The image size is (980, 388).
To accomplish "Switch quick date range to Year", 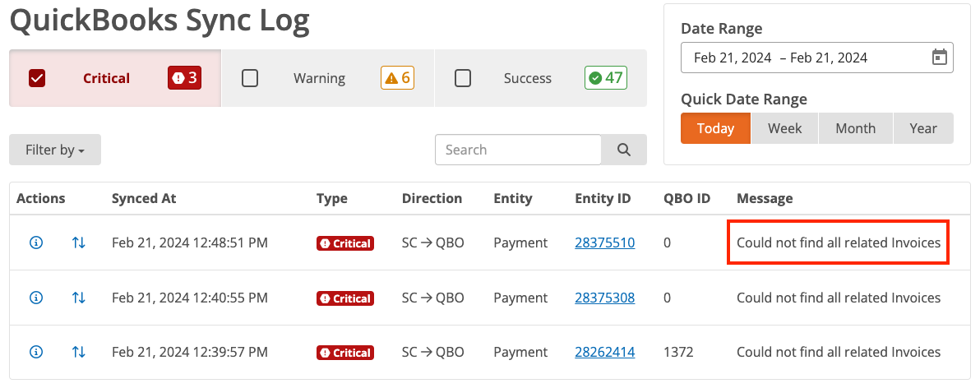I will pyautogui.click(x=923, y=128).
